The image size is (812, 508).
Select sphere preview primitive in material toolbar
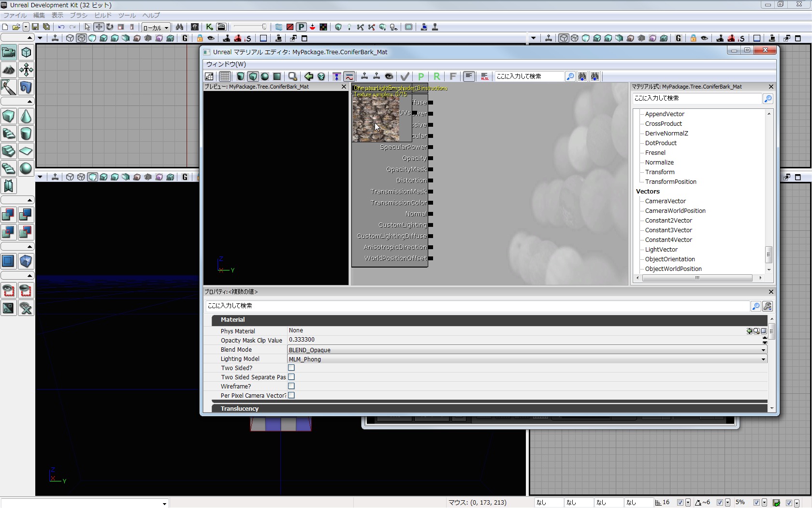(265, 76)
